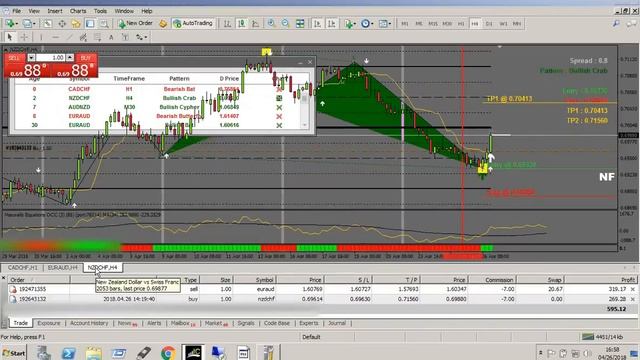Viewport: 640px width, 360px height.
Task: Switch to the CADCHF,H1 chart tab
Action: point(22,267)
